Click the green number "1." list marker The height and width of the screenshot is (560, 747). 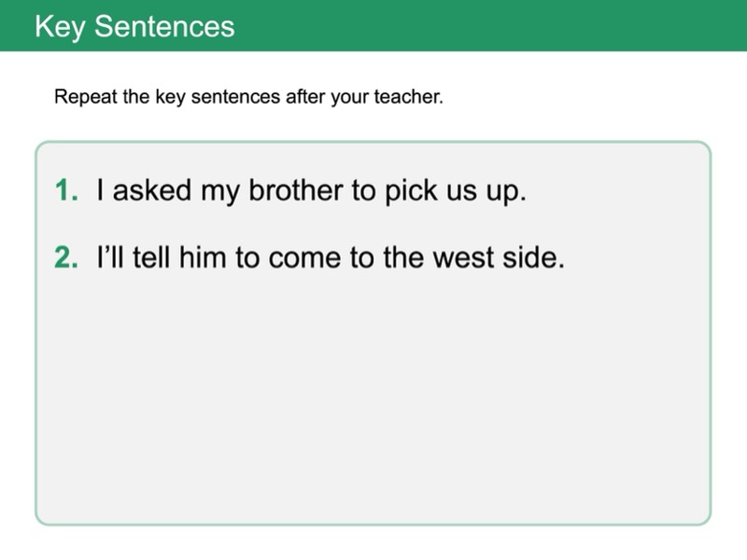(67, 191)
